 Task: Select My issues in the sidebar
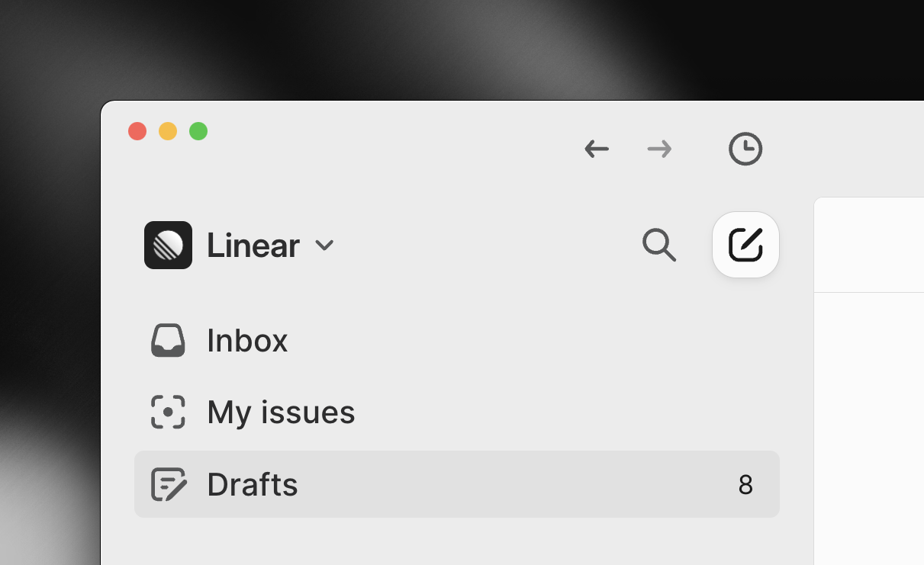click(x=281, y=413)
